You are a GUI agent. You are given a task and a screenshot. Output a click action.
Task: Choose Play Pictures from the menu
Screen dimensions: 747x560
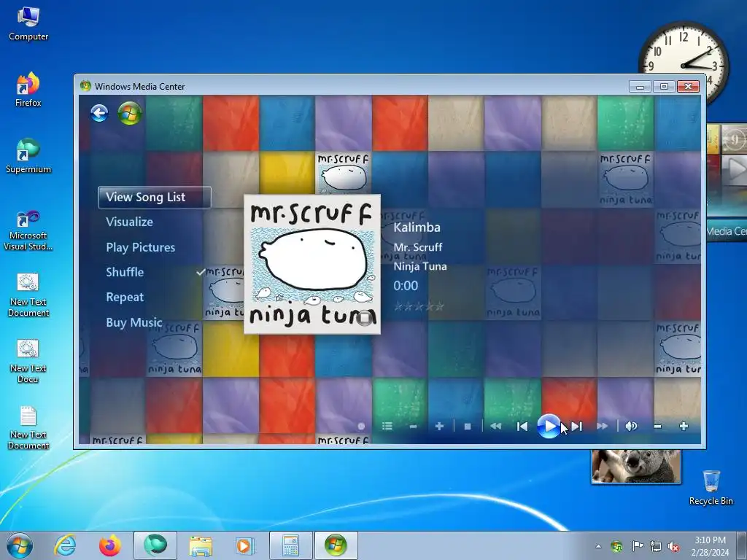click(x=141, y=248)
